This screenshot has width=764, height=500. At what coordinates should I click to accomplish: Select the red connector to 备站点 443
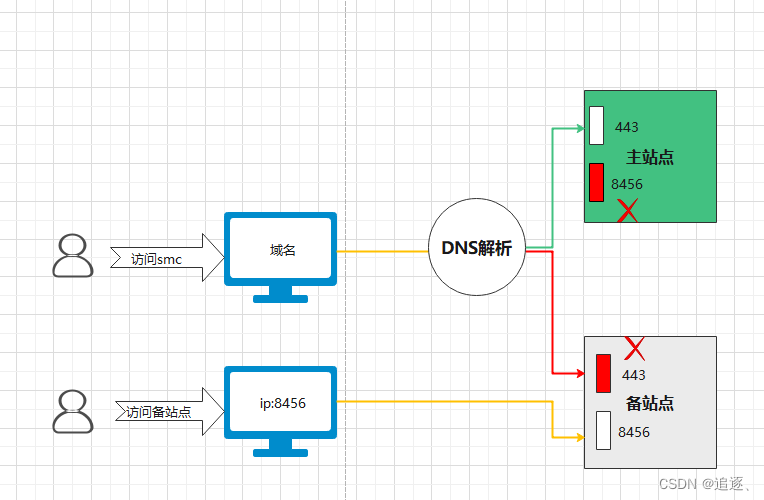click(x=553, y=312)
